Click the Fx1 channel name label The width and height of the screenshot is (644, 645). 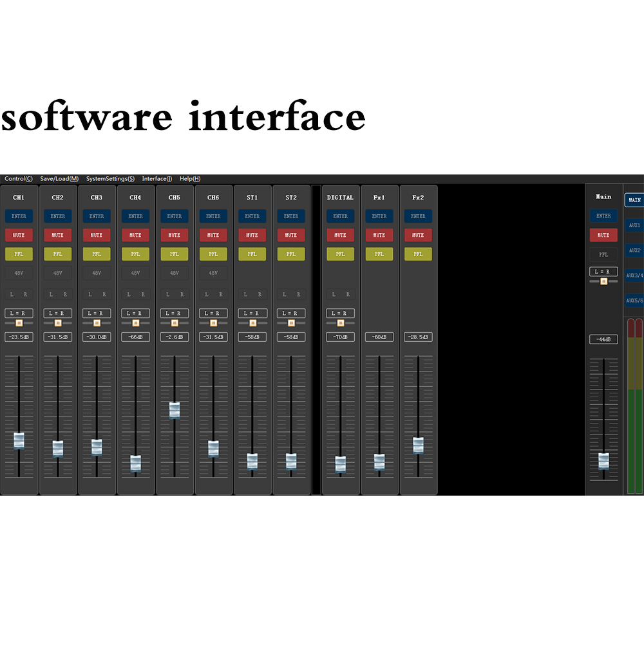coord(379,198)
